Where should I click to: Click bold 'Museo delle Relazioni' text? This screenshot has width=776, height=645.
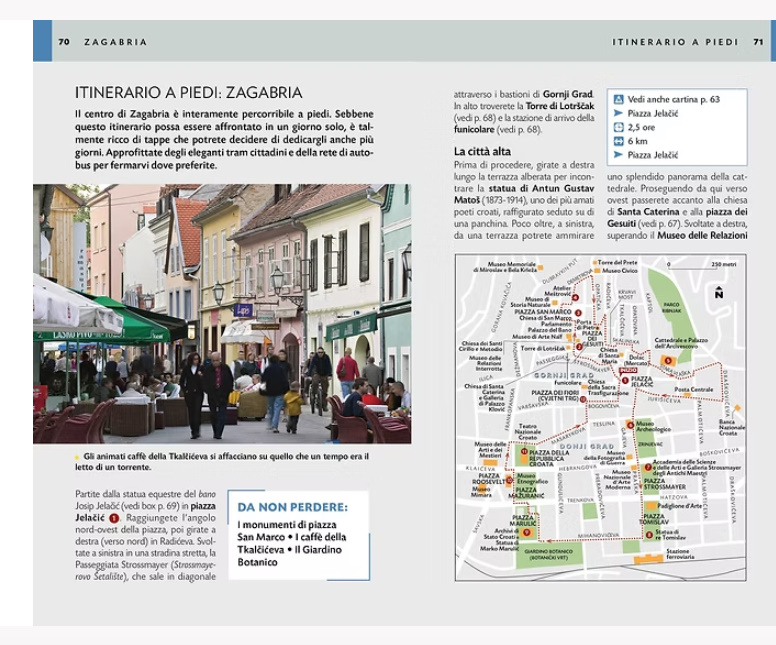coord(702,236)
